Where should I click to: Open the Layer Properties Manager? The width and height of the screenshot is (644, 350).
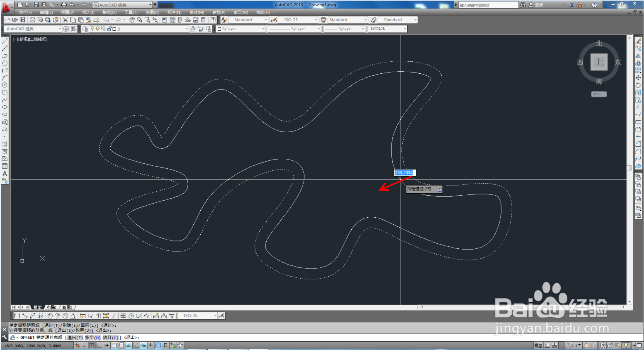pyautogui.click(x=85, y=29)
